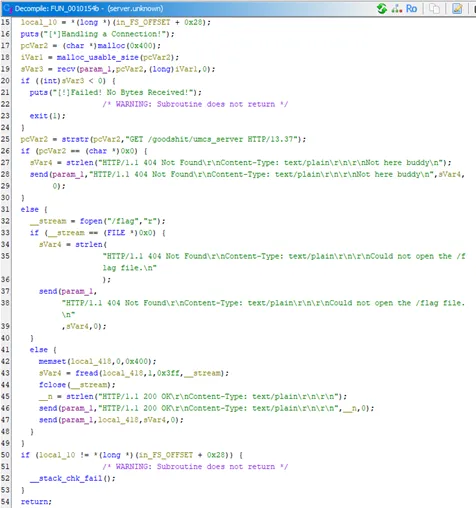
Task: Open the data-flow graph icon
Action: (x=397, y=9)
